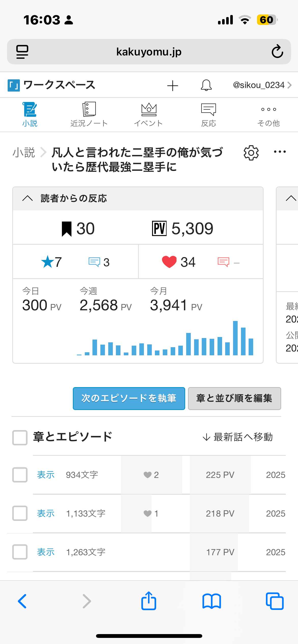The image size is (298, 644).
Task: Collapse the partially visible right panel chevron
Action: tap(291, 198)
